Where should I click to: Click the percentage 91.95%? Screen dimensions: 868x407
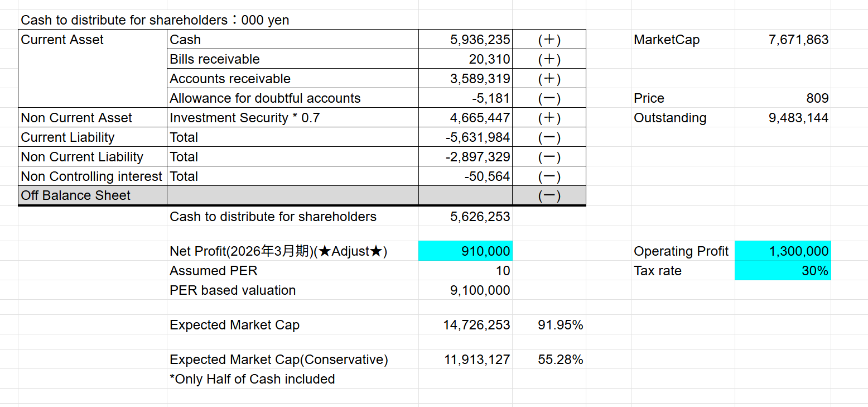click(549, 325)
